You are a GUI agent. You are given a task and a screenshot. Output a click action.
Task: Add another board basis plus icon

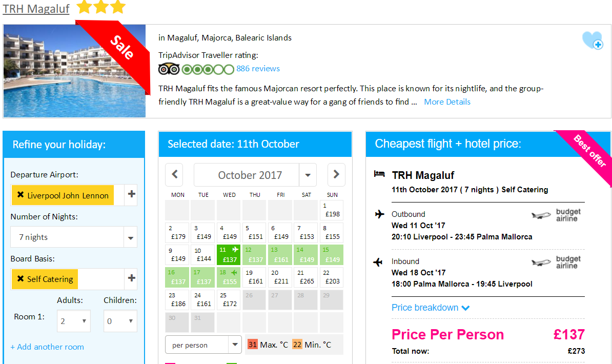tap(131, 278)
